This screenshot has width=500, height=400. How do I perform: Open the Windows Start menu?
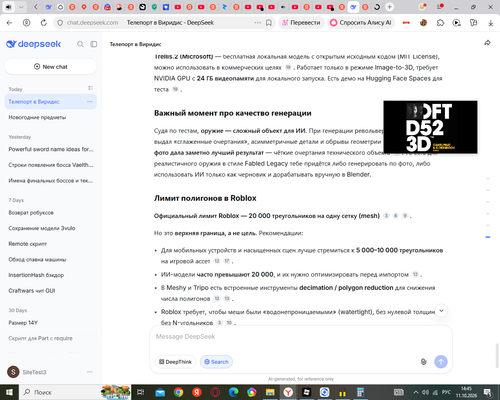point(9,392)
